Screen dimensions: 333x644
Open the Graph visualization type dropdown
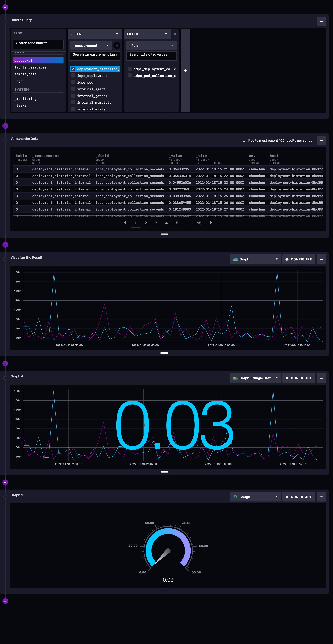point(255,259)
